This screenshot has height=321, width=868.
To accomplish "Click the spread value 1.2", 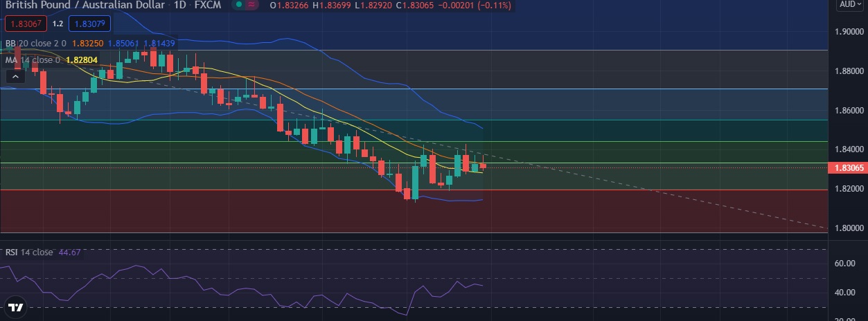I will tap(58, 24).
